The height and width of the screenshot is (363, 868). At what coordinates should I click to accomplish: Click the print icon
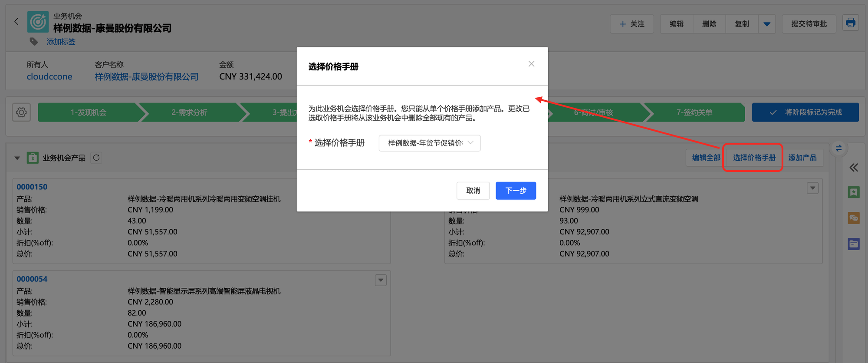pyautogui.click(x=850, y=23)
